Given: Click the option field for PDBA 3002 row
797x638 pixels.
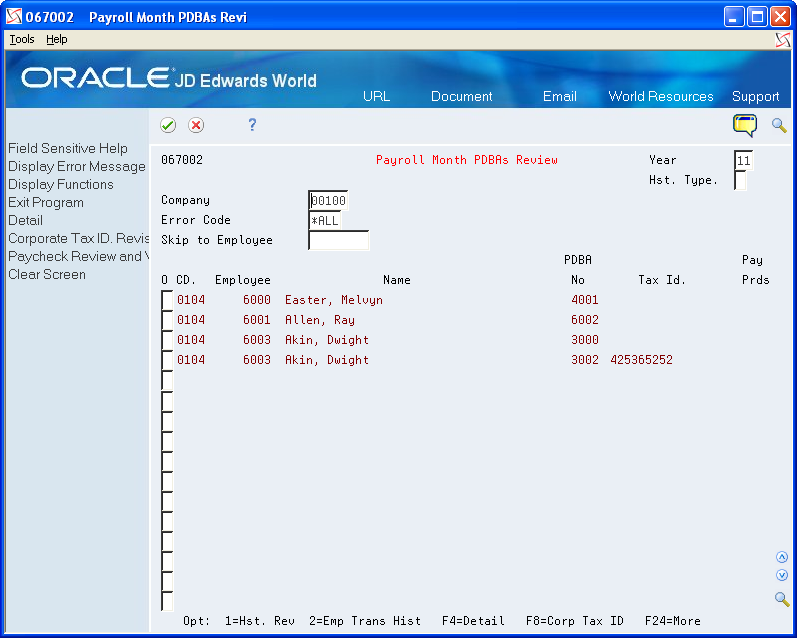Looking at the screenshot, I should [x=167, y=360].
